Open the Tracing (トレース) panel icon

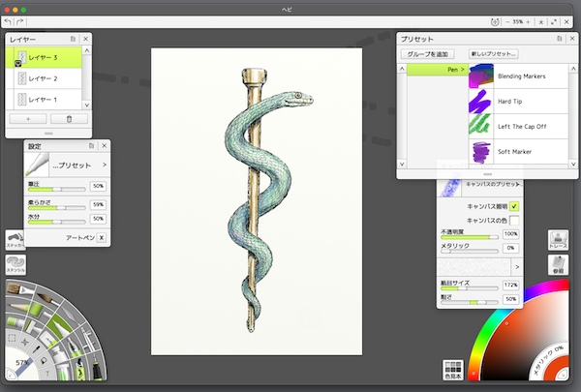(559, 238)
